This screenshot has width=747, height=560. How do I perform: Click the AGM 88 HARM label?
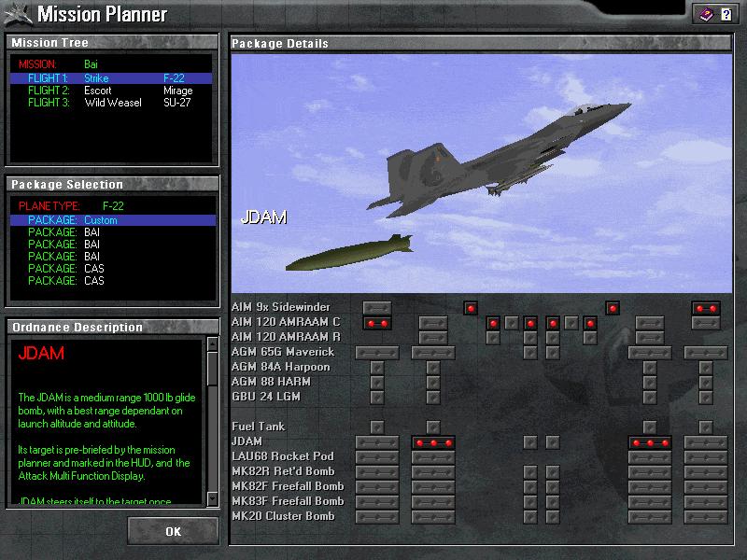[x=271, y=382]
